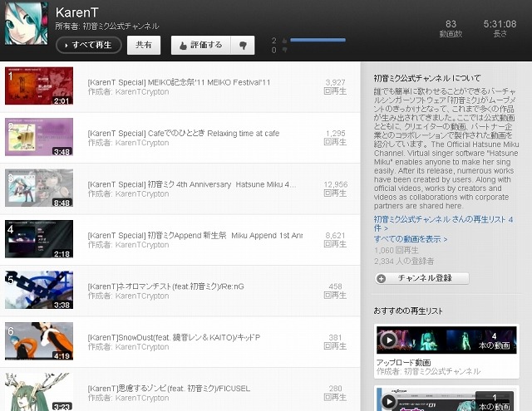The height and width of the screenshot is (411, 532).
Task: Click 83 動画数 video count
Action: click(x=451, y=28)
